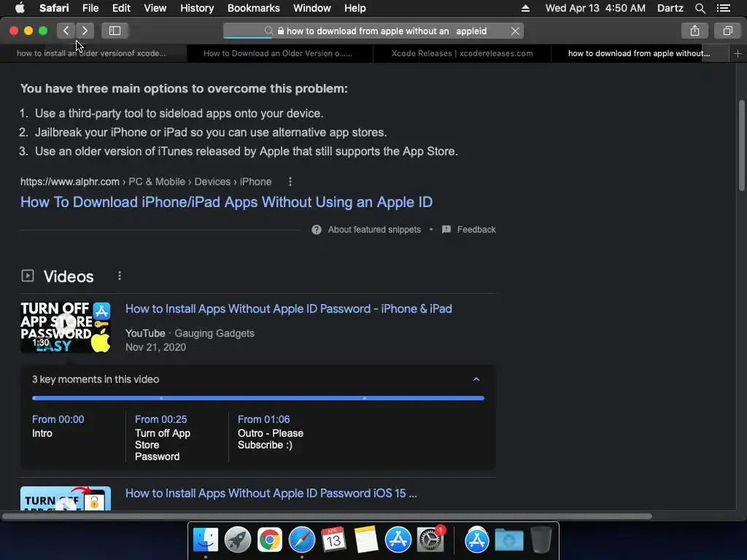The height and width of the screenshot is (560, 747).
Task: Open the App Store icon right of Dock divider
Action: coord(477,540)
